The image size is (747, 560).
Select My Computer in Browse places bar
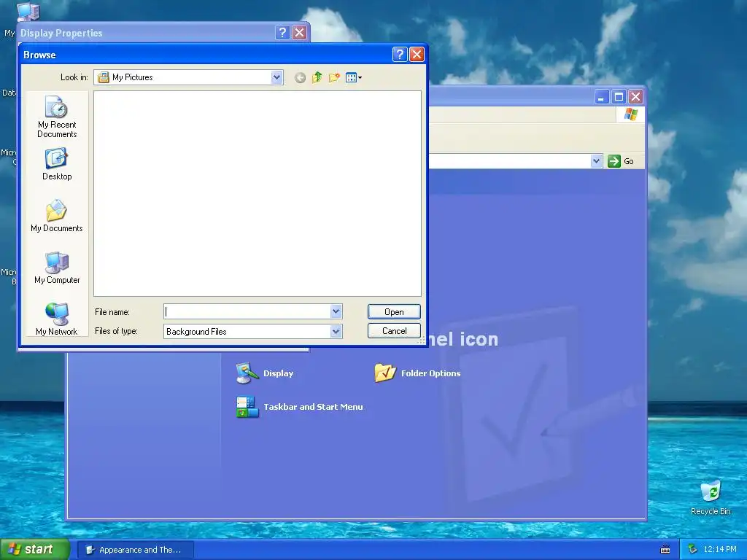click(57, 268)
